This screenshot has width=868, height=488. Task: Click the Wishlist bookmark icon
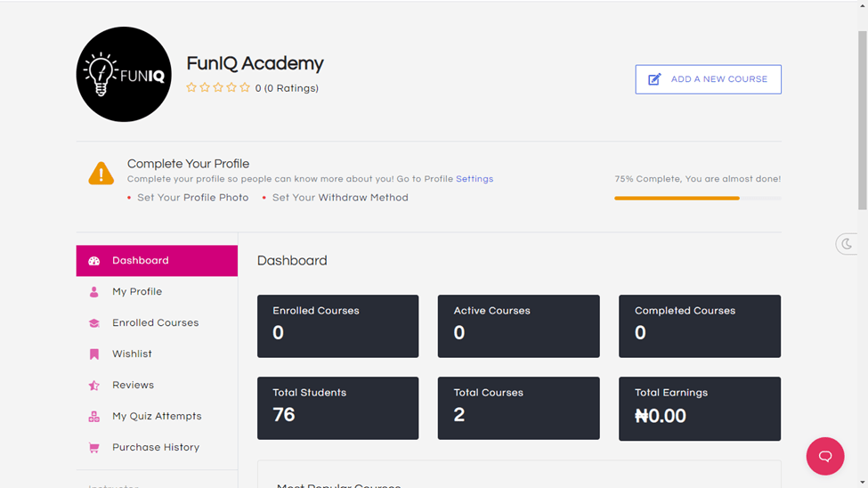(94, 354)
